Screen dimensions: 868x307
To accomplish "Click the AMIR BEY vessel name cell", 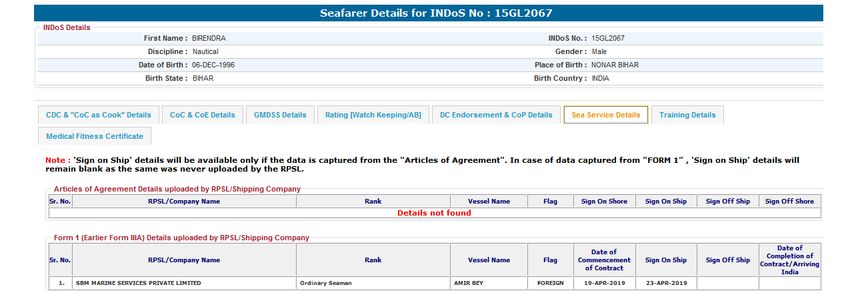I will [469, 283].
